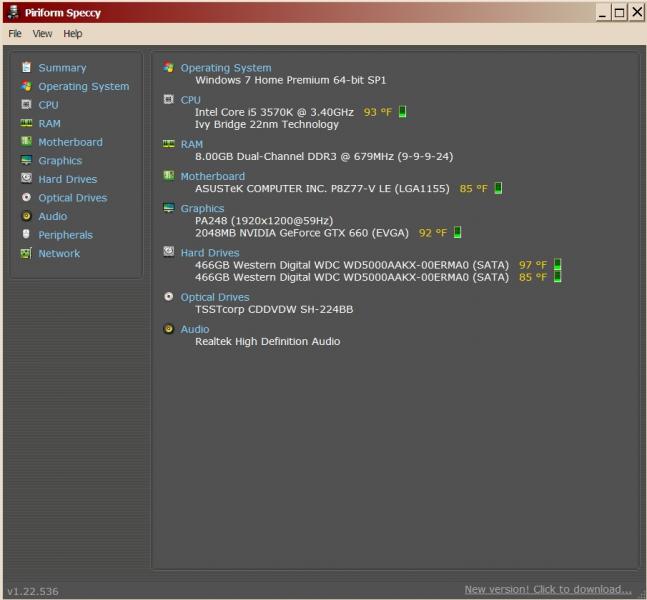647x600 pixels.
Task: Open the CPU section from sidebar
Action: pyautogui.click(x=48, y=105)
